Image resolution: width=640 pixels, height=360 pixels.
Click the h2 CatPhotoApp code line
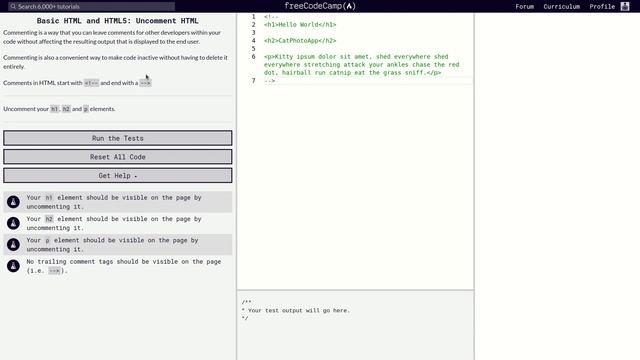coord(300,40)
